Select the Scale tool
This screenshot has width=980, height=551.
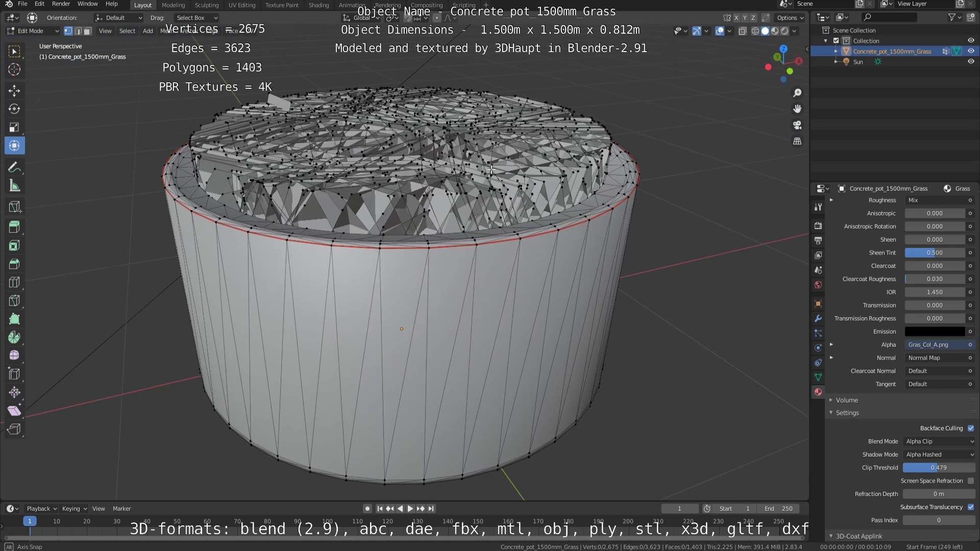(14, 128)
